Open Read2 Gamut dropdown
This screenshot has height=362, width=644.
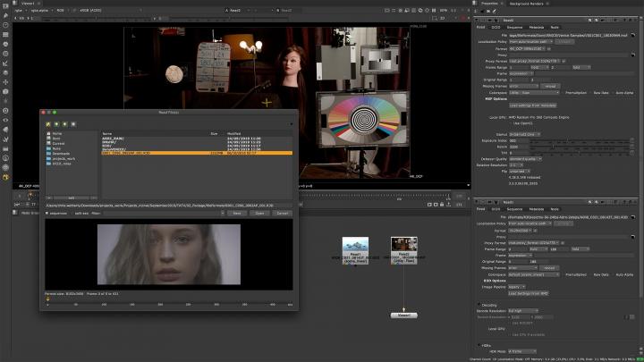coord(524,134)
